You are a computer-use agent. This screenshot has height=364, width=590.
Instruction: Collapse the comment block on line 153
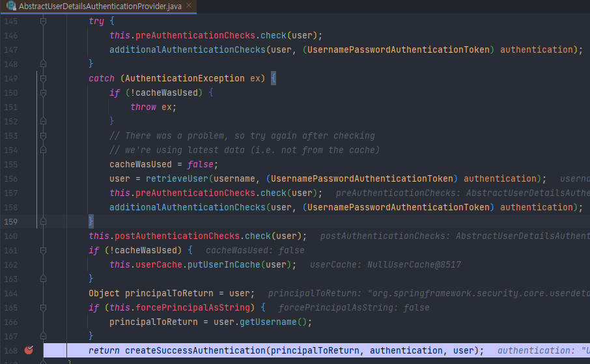pyautogui.click(x=43, y=135)
